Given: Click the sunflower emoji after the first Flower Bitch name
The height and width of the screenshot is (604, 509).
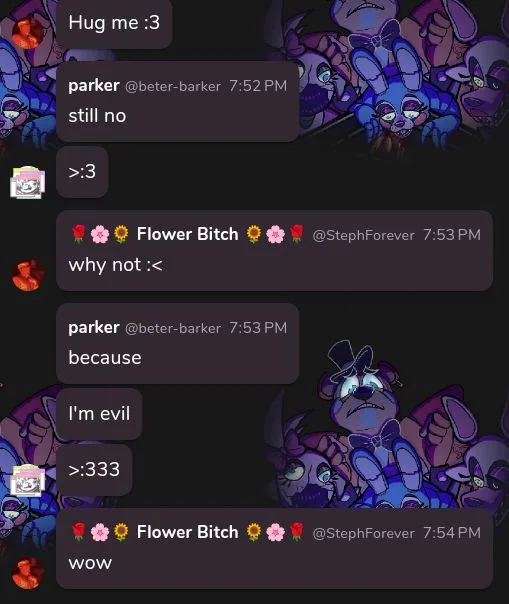Looking at the screenshot, I should [254, 234].
